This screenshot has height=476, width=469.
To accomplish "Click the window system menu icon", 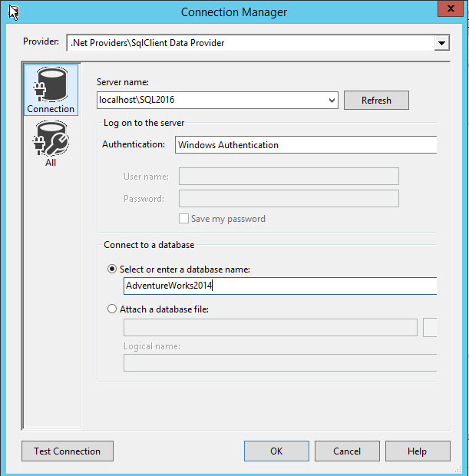I will coord(13,12).
